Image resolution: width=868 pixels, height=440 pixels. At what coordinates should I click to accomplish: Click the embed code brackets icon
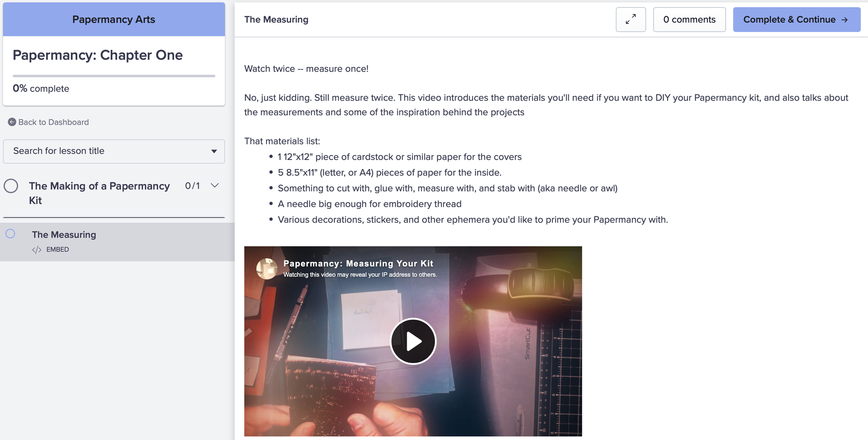click(x=37, y=250)
